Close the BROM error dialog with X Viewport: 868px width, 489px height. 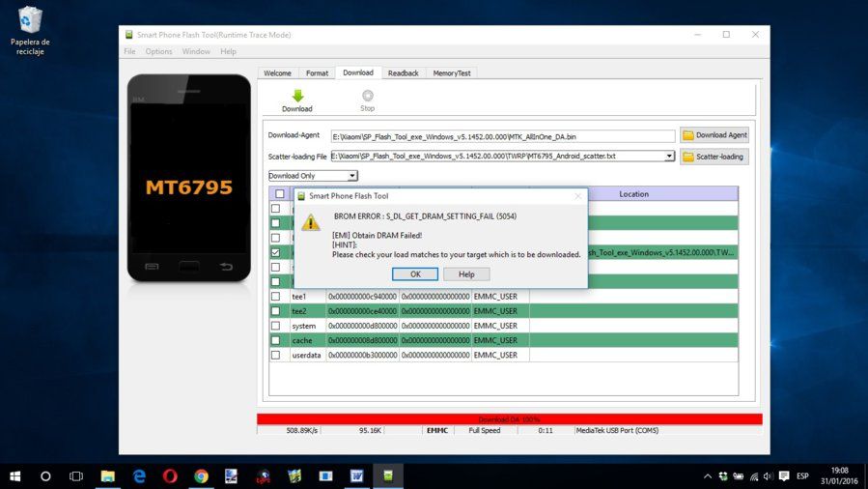click(x=578, y=196)
